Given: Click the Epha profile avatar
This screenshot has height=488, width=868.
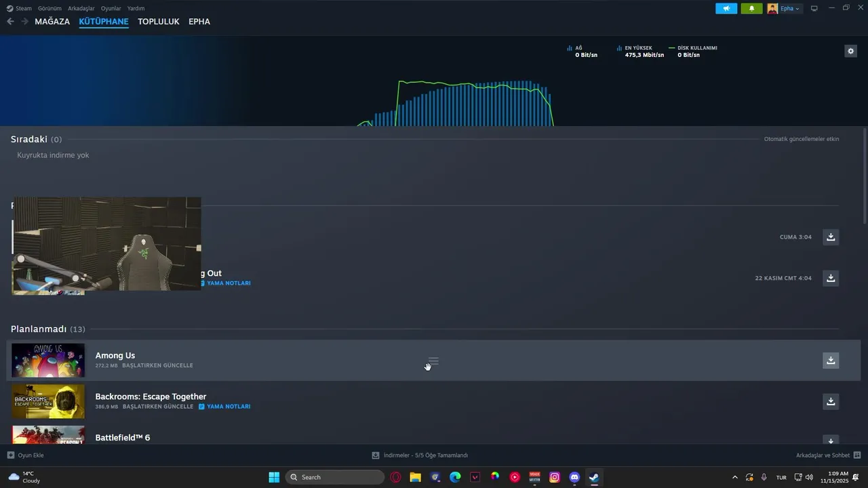Looking at the screenshot, I should click(x=772, y=9).
